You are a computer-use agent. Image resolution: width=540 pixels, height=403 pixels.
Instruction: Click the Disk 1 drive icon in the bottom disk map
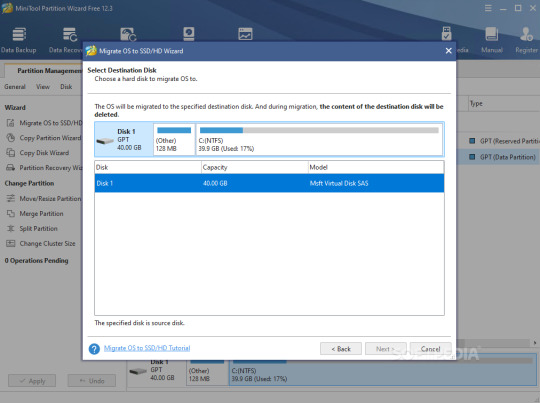(x=138, y=371)
